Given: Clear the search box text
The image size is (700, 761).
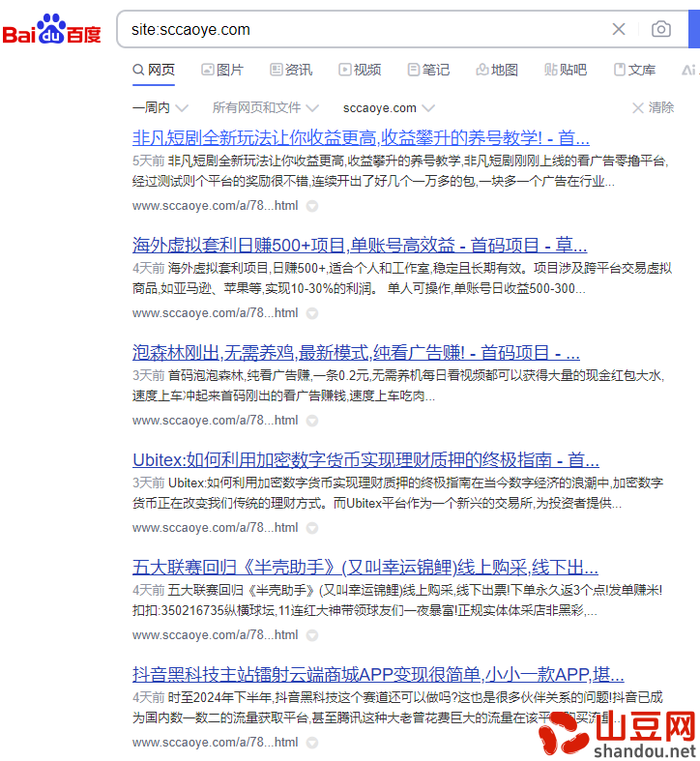Looking at the screenshot, I should tap(619, 29).
